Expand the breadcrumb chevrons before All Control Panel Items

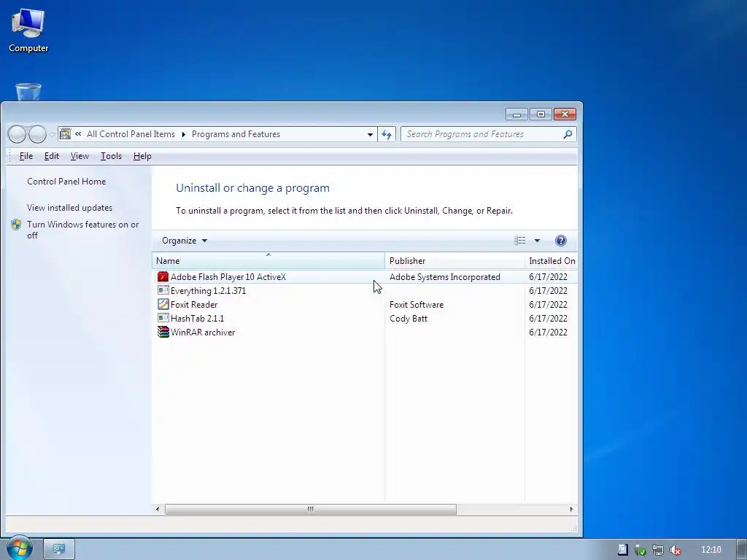[x=78, y=134]
